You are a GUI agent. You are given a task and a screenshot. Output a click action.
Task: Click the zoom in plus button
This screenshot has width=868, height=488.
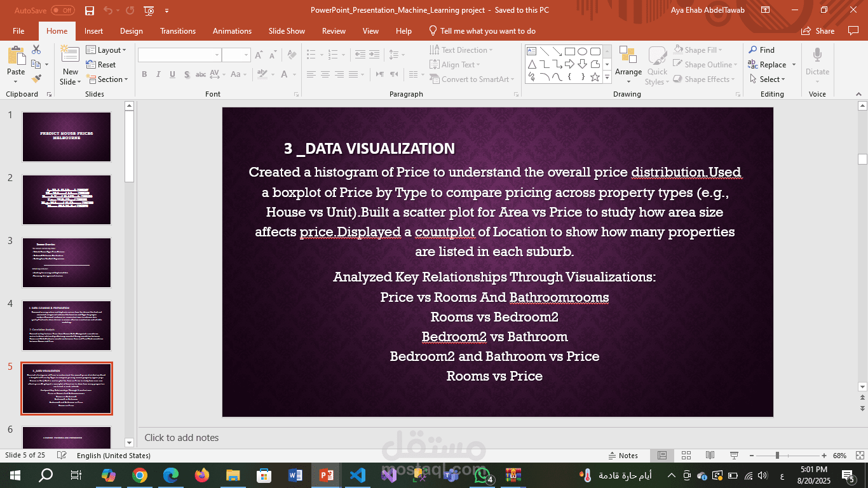pos(824,456)
